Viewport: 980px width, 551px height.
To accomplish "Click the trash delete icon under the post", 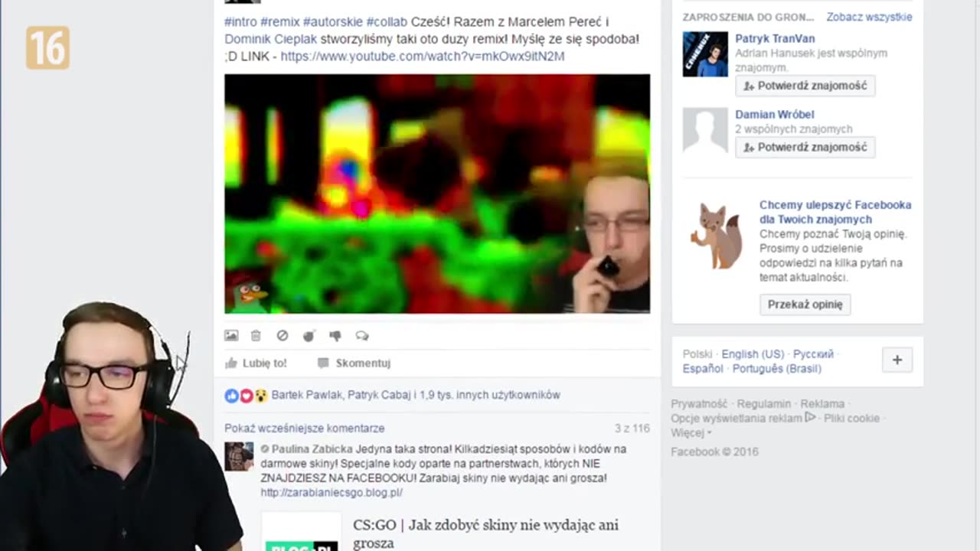I will [x=256, y=335].
